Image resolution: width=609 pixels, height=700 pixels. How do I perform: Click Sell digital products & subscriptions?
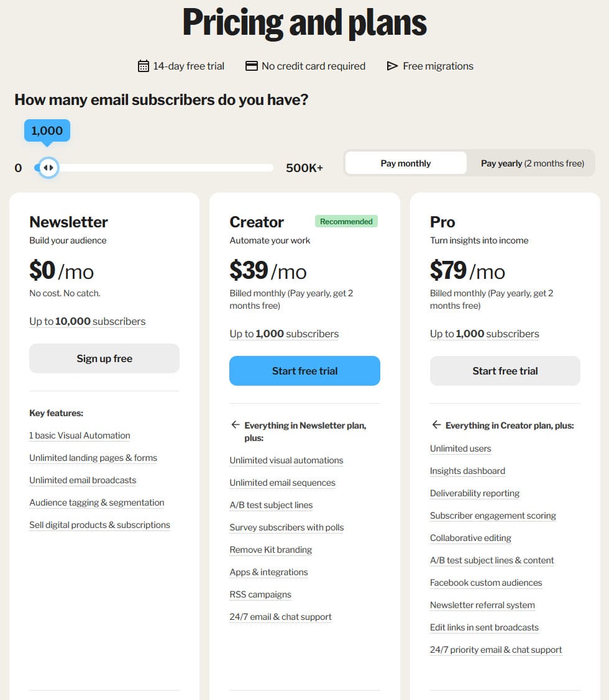(99, 525)
